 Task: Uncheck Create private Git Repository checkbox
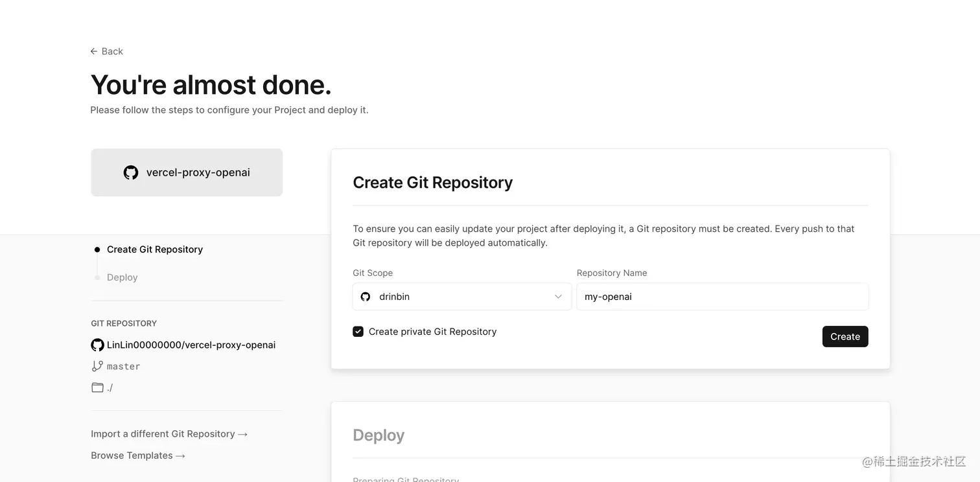tap(358, 332)
